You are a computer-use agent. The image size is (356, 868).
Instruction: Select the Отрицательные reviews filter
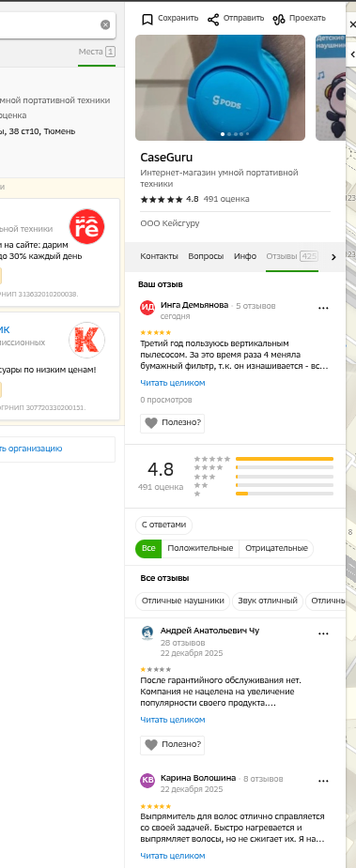[x=276, y=549]
